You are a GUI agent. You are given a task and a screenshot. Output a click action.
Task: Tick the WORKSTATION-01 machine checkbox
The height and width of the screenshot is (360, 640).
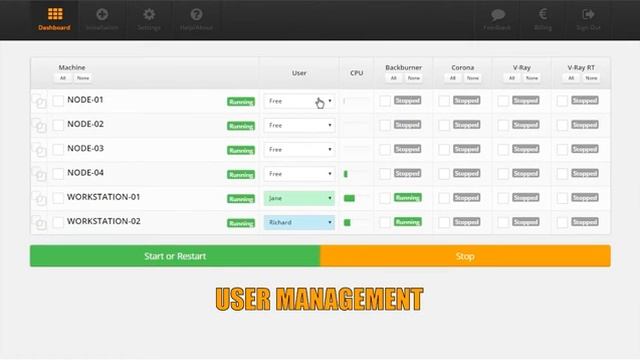(58, 198)
